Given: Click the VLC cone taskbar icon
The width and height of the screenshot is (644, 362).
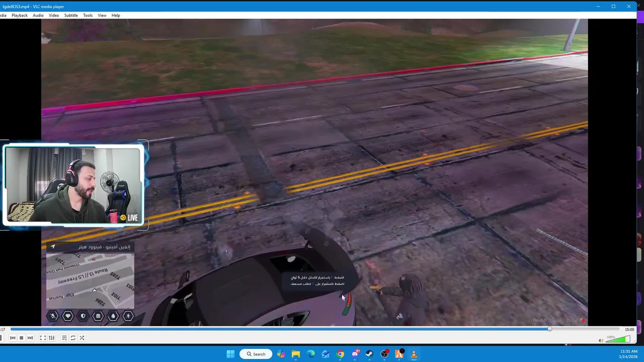Looking at the screenshot, I should click(414, 354).
